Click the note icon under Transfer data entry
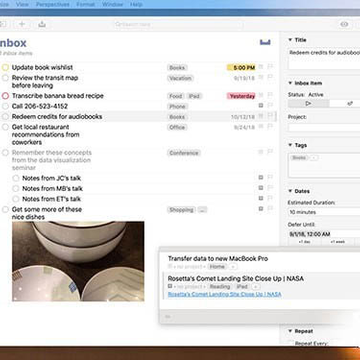The width and height of the screenshot is (360, 360). point(170,266)
